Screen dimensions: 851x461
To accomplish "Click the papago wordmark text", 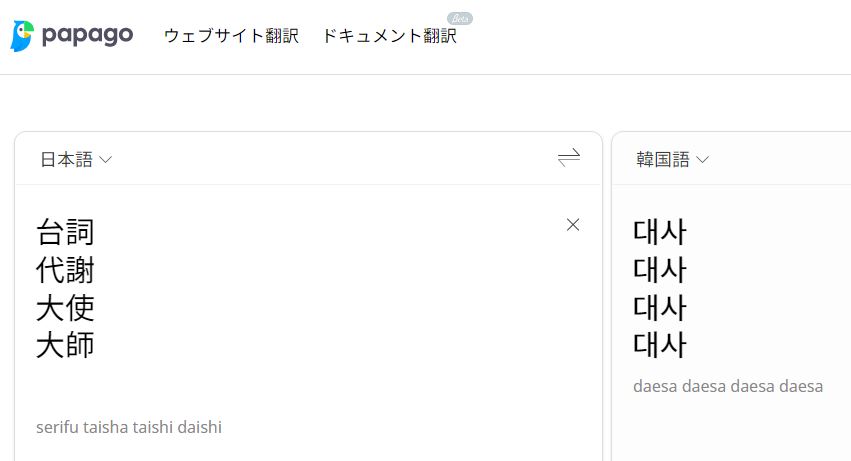I will [x=87, y=36].
